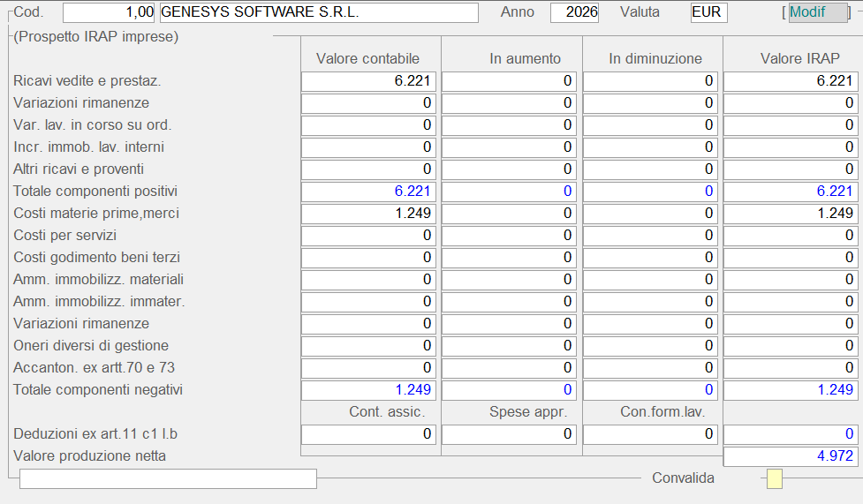Click the Deduzioni Con.form.lav. field
Image resolution: width=863 pixels, height=504 pixels.
650,434
